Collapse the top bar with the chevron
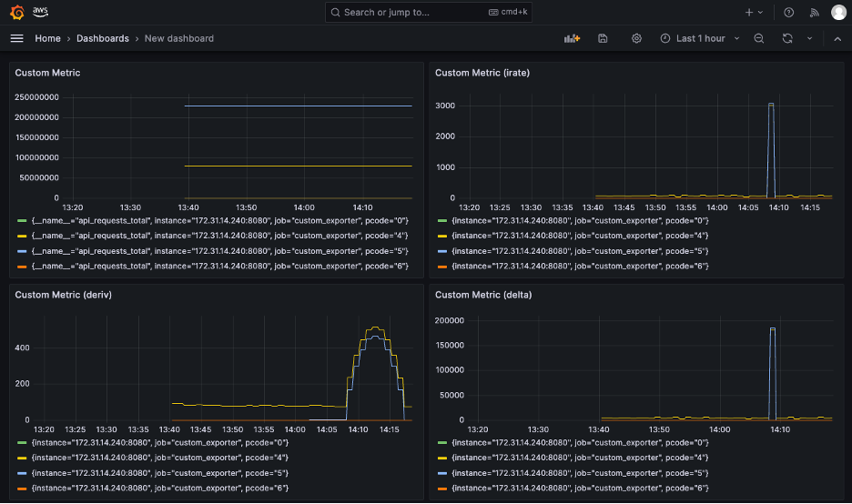Screen dimensions: 852x504 coord(837,38)
